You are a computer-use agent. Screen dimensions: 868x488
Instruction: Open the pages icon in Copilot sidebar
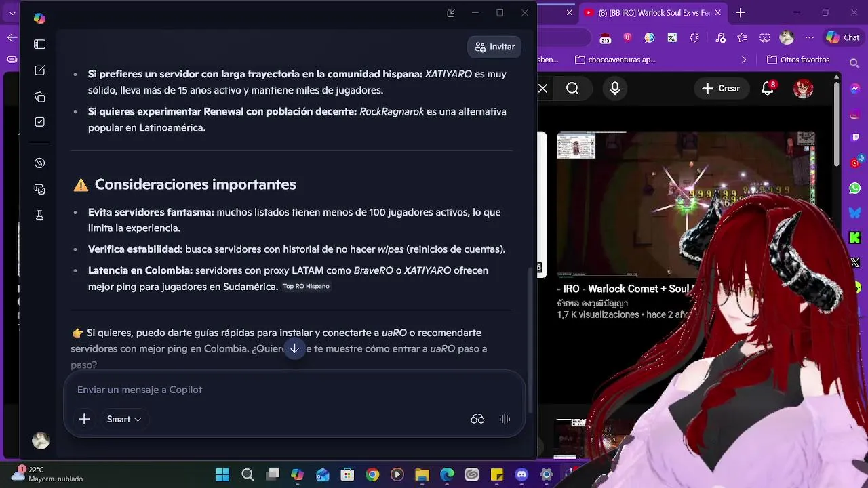pyautogui.click(x=39, y=97)
